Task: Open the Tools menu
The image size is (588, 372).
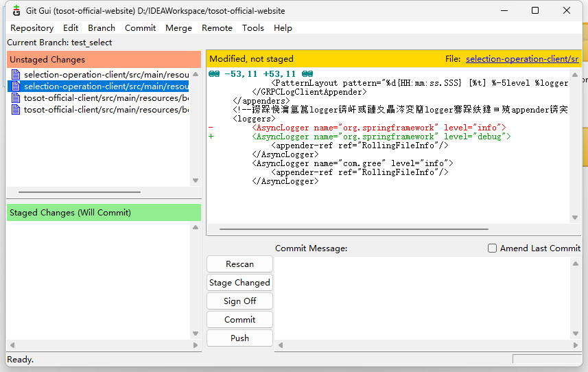Action: [252, 28]
